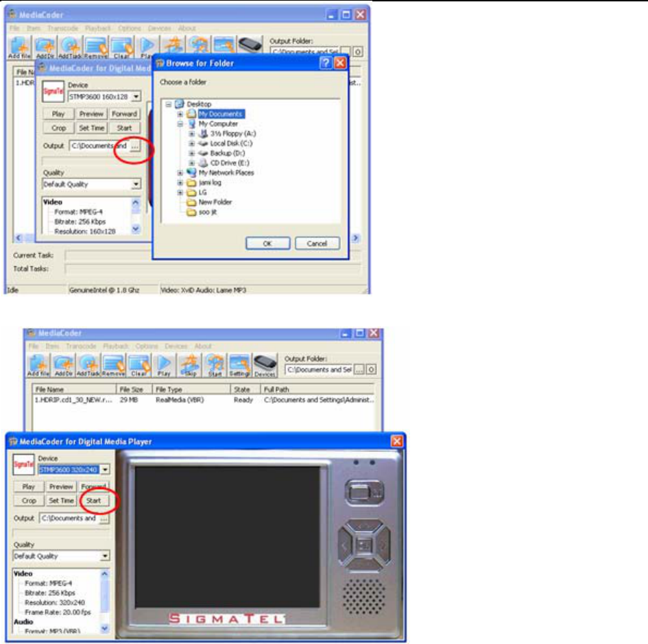Viewport: 648px width, 644px height.
Task: Expand the My Documents node
Action: (x=180, y=114)
